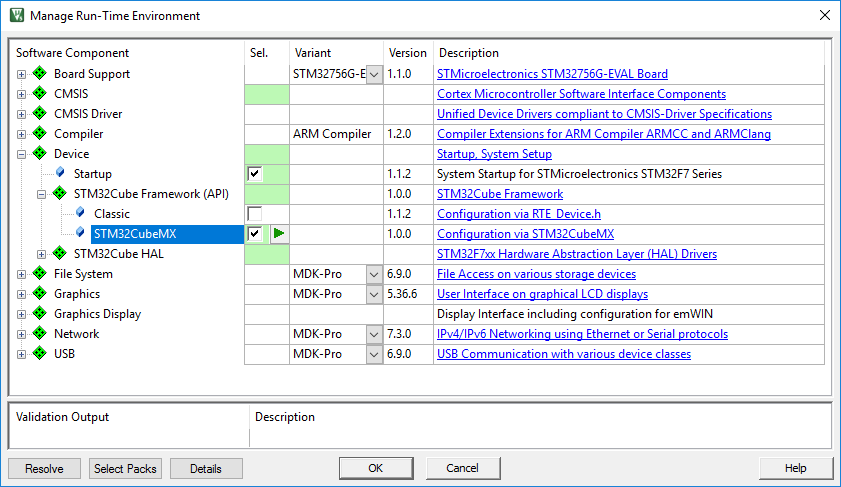841x487 pixels.
Task: Click the File System green diamond icon
Action: pos(40,273)
